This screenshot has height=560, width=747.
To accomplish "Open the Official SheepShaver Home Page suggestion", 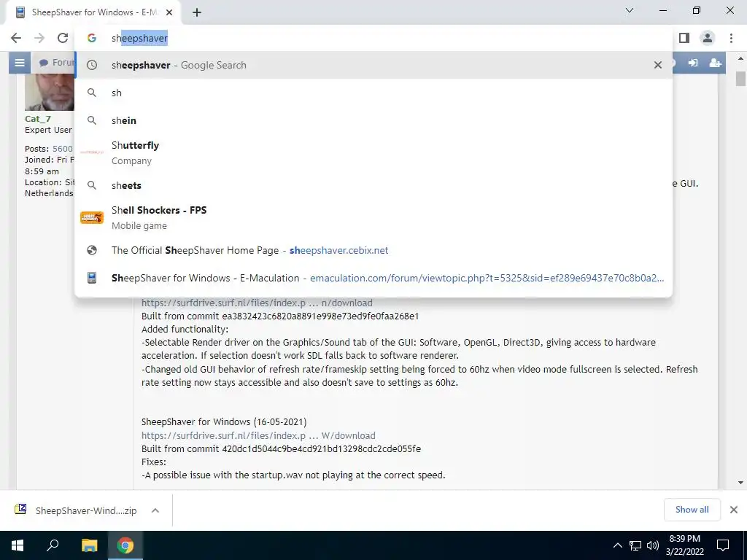I will tap(374, 251).
